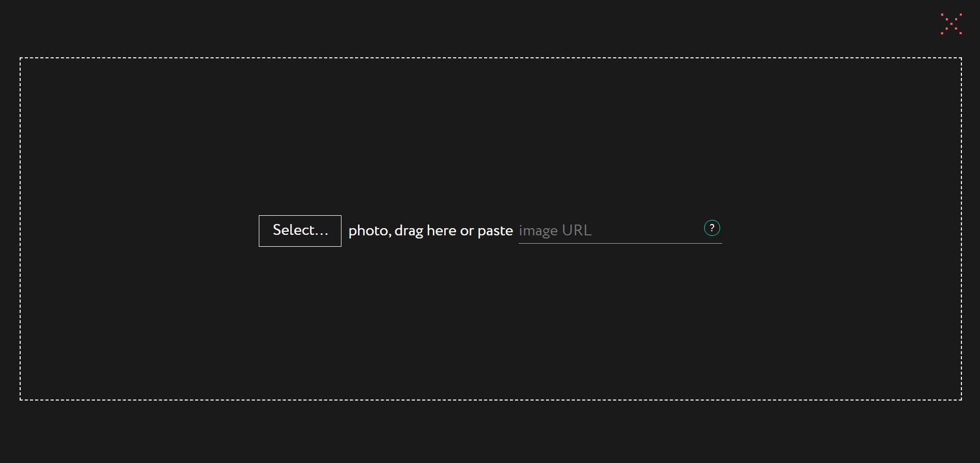Click the Select... button to browse photos
This screenshot has height=463, width=980.
[300, 230]
